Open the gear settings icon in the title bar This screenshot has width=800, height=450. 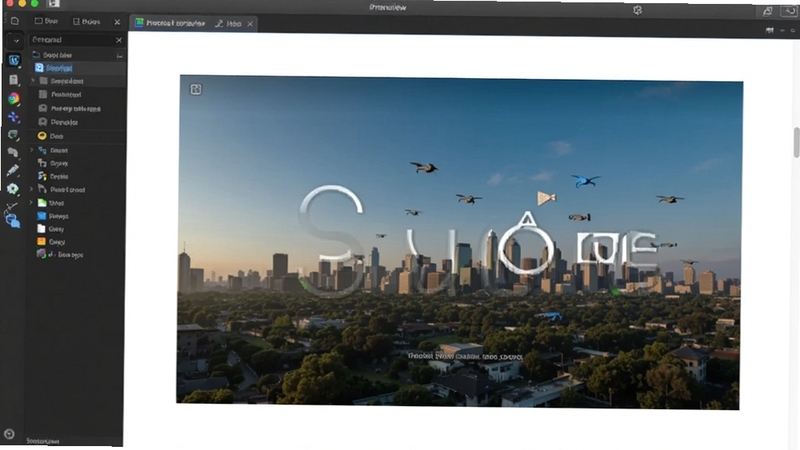click(637, 10)
